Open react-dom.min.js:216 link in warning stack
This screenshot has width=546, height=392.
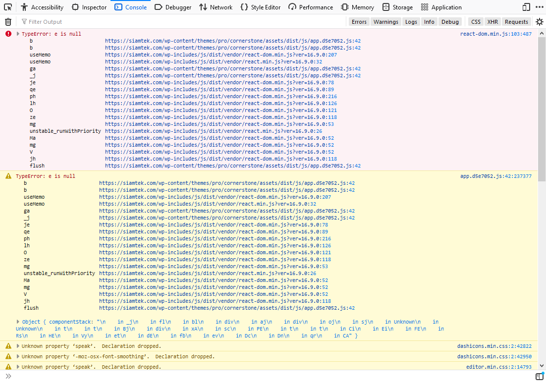coord(215,239)
